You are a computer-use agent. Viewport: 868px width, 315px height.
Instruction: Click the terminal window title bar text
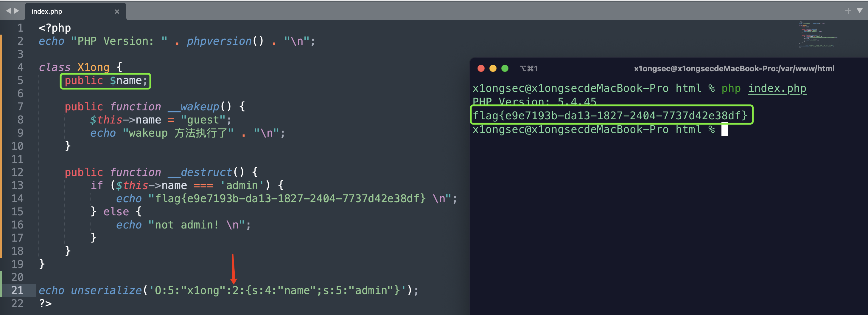tap(734, 69)
